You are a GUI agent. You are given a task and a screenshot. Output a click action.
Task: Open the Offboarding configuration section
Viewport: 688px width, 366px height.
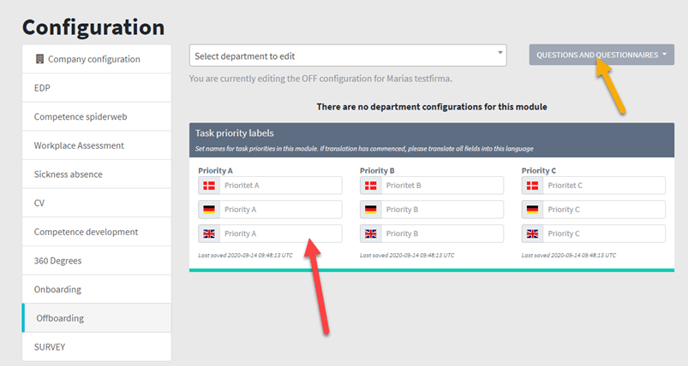pos(97,318)
